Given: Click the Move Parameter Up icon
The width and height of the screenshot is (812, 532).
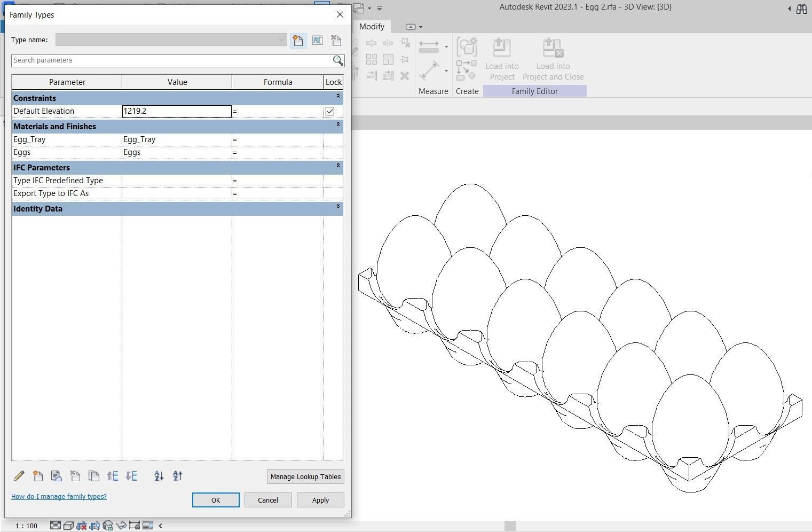Looking at the screenshot, I should (x=113, y=476).
